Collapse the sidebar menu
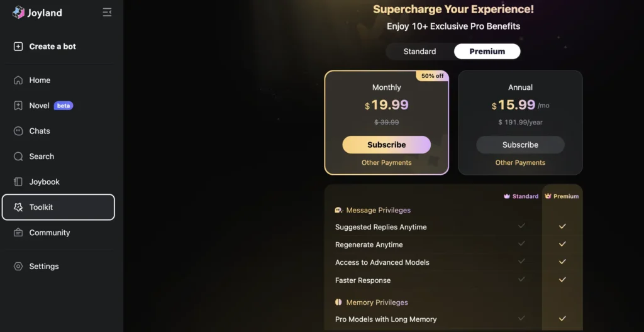The height and width of the screenshot is (332, 644). click(107, 13)
